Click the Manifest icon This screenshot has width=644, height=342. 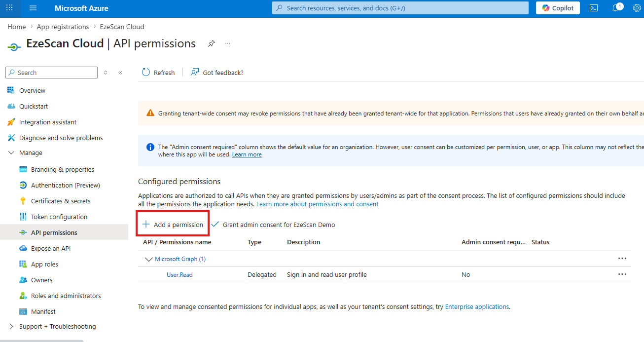pos(23,311)
